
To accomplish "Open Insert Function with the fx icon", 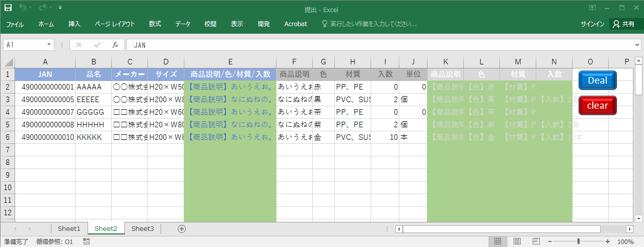I will (x=115, y=45).
